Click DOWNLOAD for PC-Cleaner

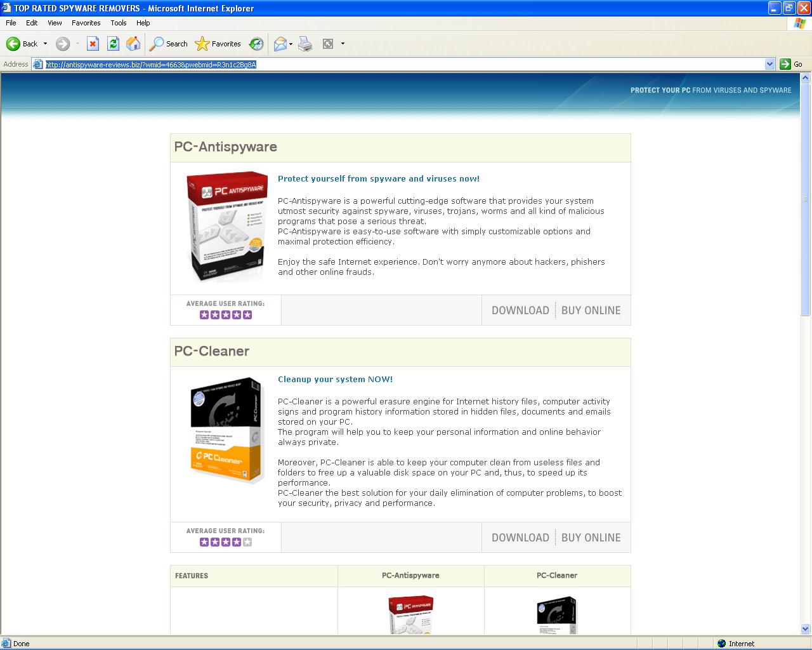click(520, 538)
